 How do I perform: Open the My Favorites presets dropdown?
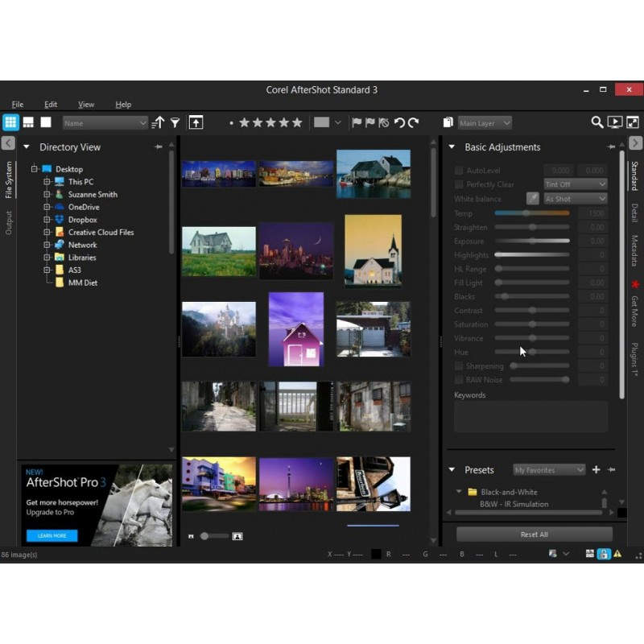click(x=549, y=469)
